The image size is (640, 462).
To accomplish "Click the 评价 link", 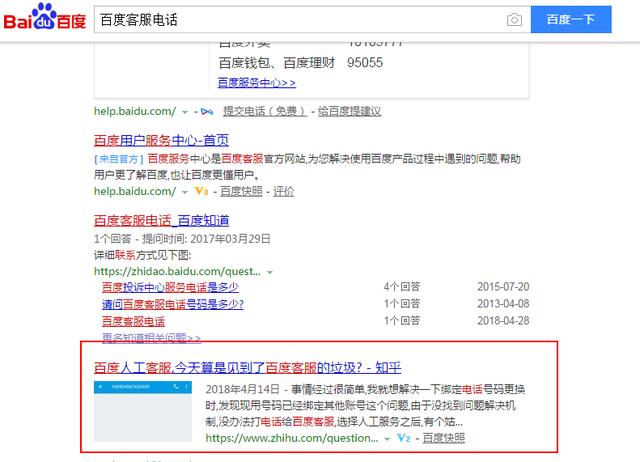I will [283, 191].
